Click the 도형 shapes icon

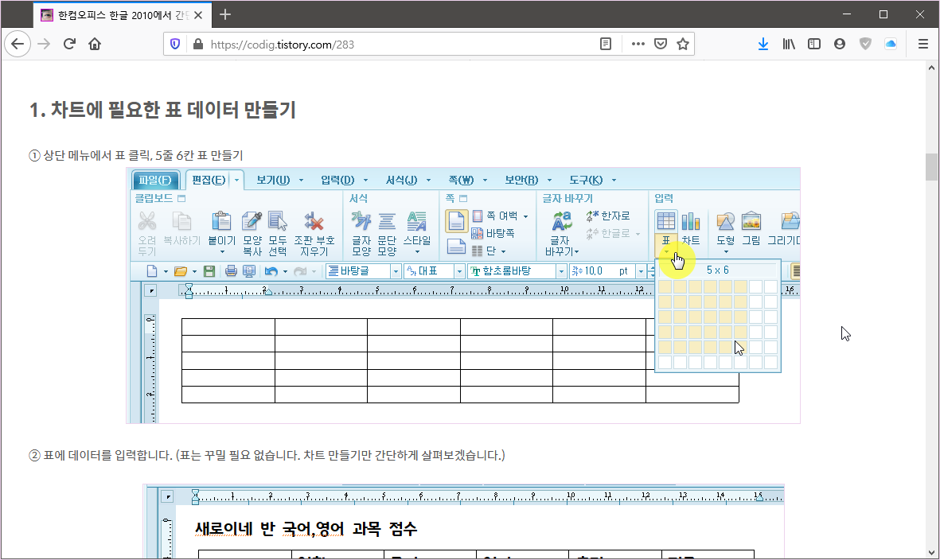tap(725, 221)
